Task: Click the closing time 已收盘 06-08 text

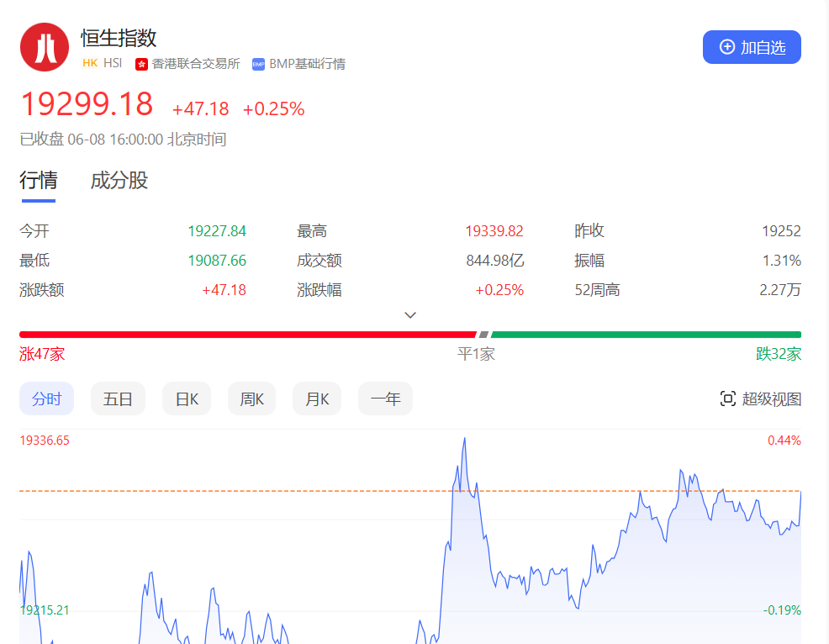Action: click(x=124, y=140)
